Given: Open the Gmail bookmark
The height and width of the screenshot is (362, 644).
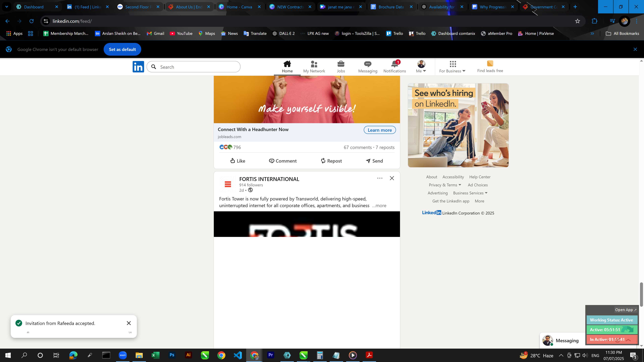Looking at the screenshot, I should pyautogui.click(x=155, y=34).
